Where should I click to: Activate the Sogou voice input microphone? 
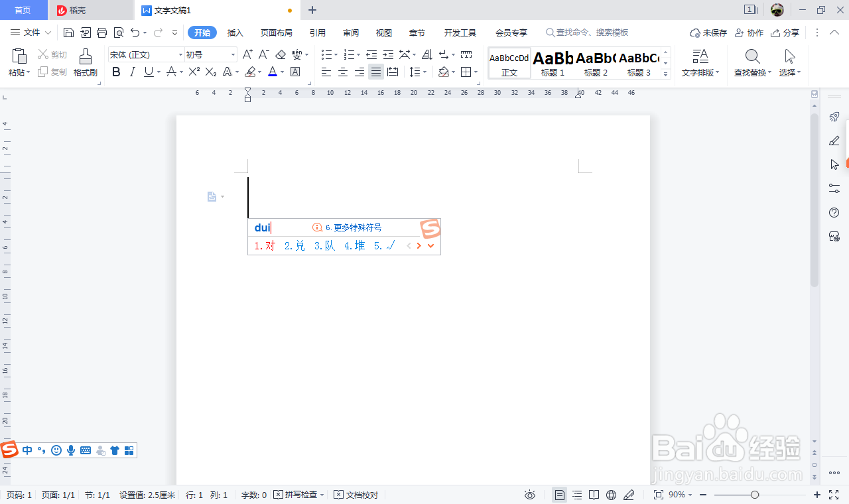(71, 450)
